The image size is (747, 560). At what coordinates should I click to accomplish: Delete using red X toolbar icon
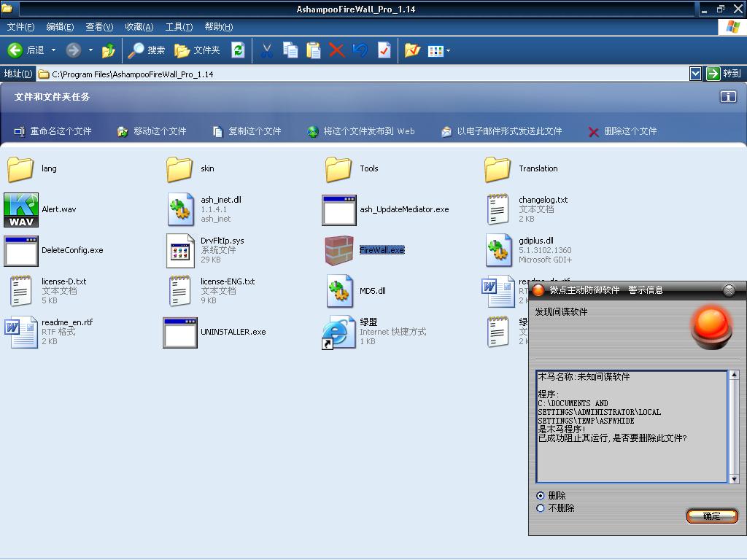coord(336,50)
